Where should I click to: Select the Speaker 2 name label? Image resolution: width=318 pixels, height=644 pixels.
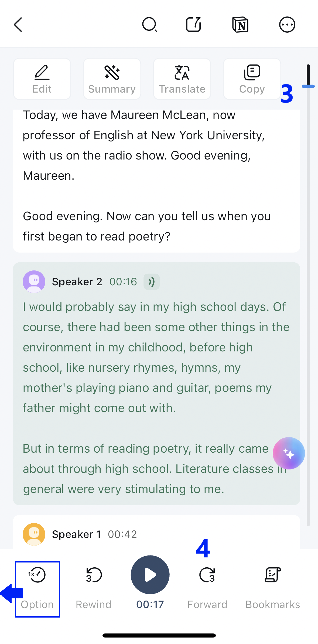(x=77, y=282)
